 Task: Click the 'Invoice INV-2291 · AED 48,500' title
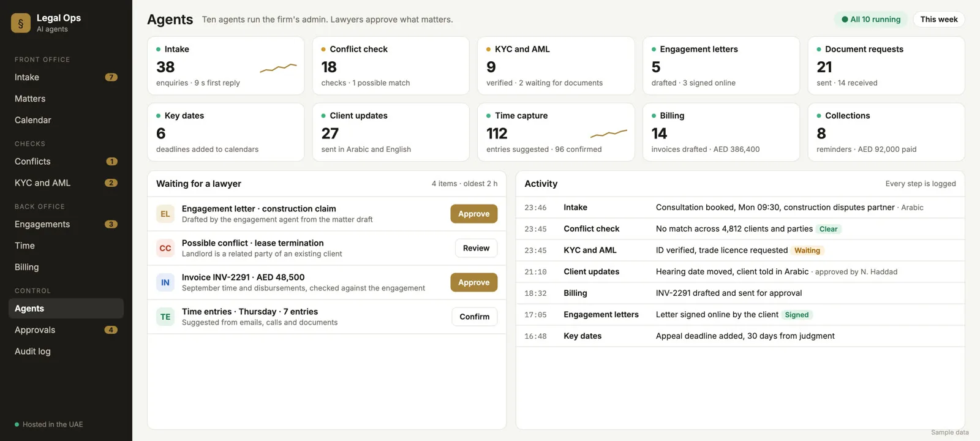243,277
